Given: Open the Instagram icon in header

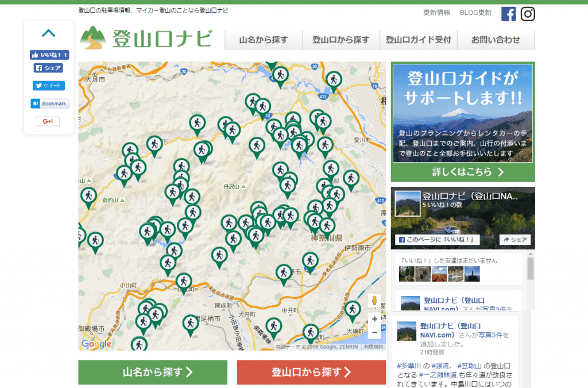Looking at the screenshot, I should (528, 14).
